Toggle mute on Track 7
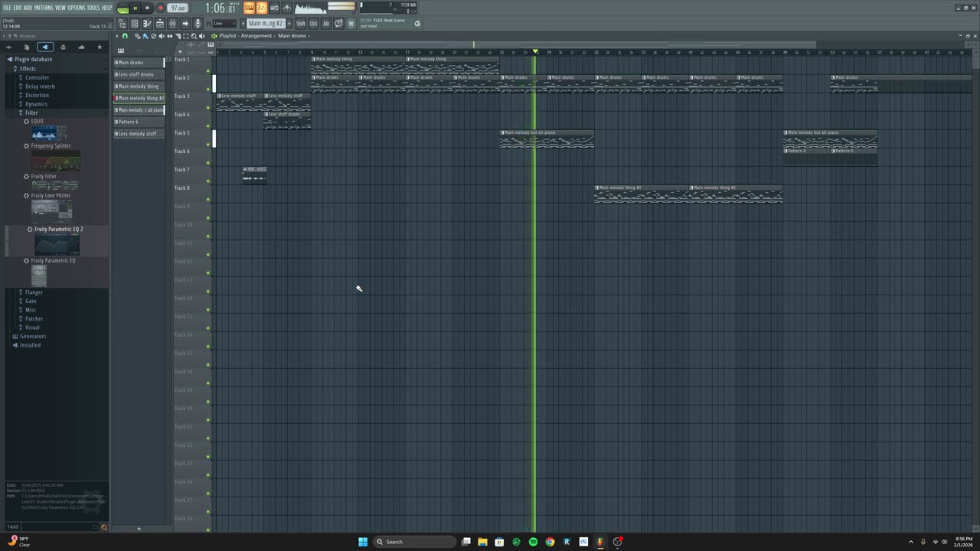The height and width of the screenshot is (551, 980). point(208,181)
